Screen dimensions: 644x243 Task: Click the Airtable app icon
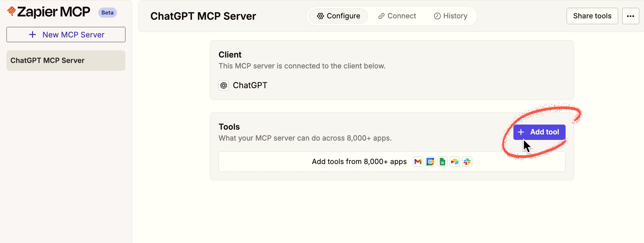point(455,162)
